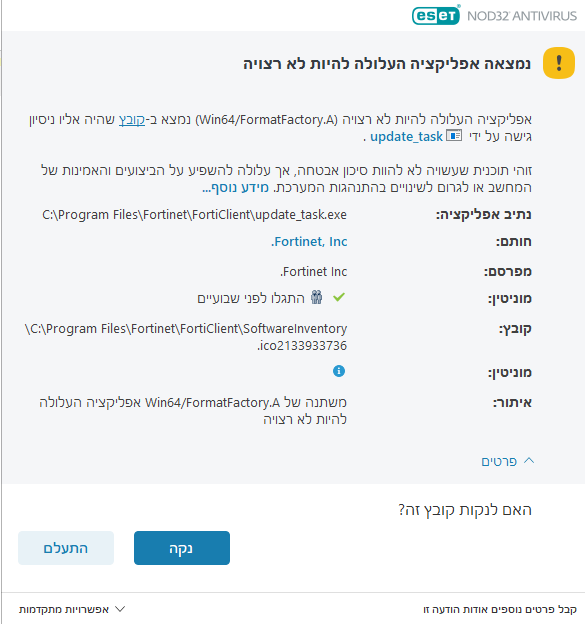Click the התעלם ignore button
The height and width of the screenshot is (624, 585).
[66, 548]
